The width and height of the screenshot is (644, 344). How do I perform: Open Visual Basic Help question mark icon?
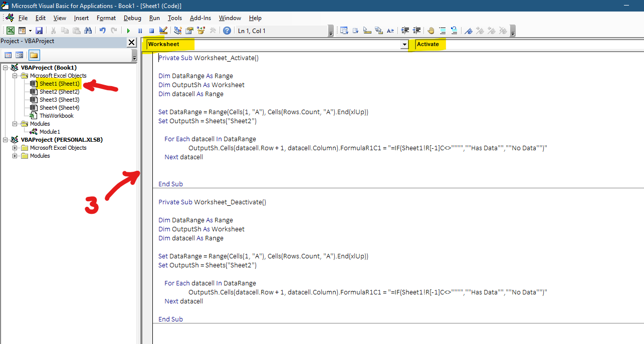pos(227,31)
